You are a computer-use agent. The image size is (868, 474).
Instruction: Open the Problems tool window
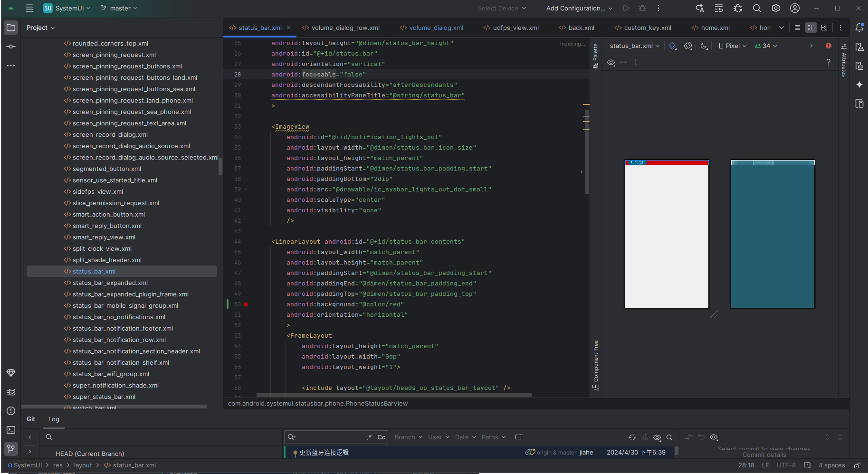(10, 410)
